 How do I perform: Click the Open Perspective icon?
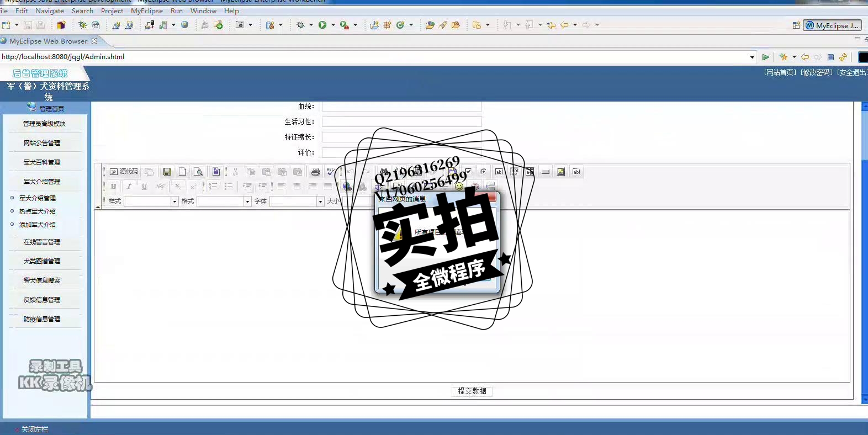(796, 25)
